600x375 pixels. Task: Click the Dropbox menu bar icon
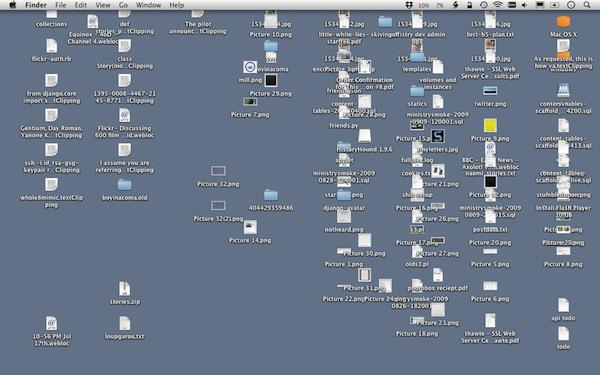click(x=409, y=5)
